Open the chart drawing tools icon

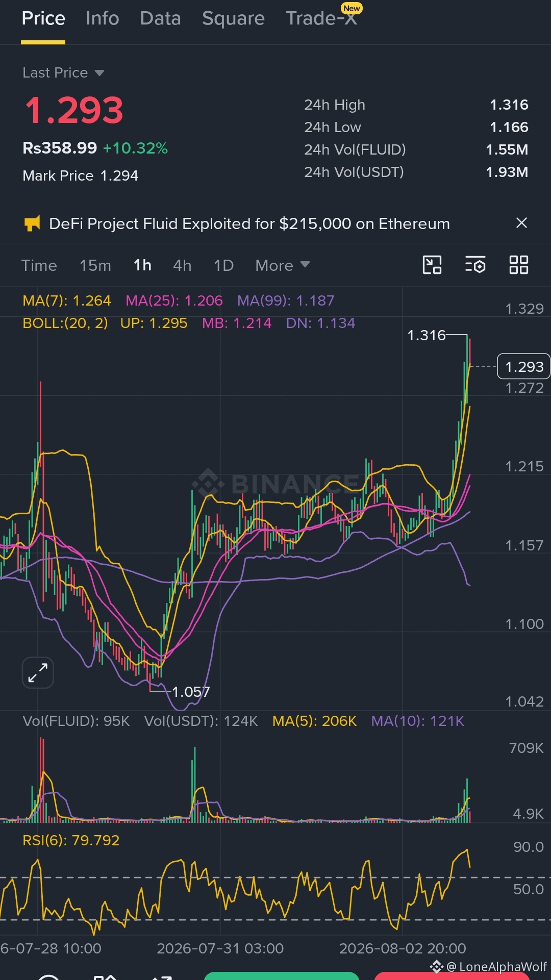tap(432, 265)
